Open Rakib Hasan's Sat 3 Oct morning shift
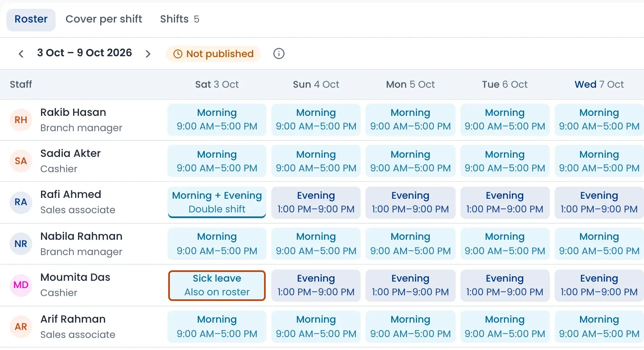The image size is (644, 350). coord(217,119)
